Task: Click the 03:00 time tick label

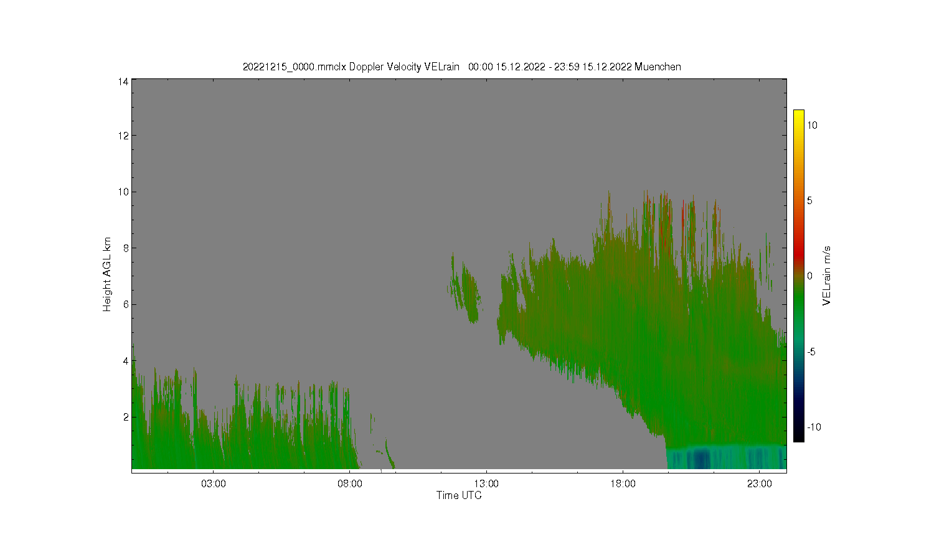Action: pos(214,483)
